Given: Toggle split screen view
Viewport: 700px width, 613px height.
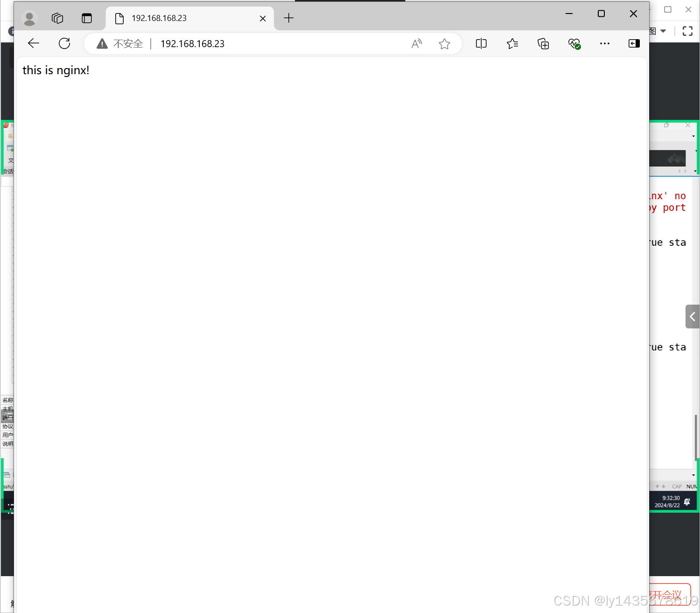Looking at the screenshot, I should [x=481, y=44].
